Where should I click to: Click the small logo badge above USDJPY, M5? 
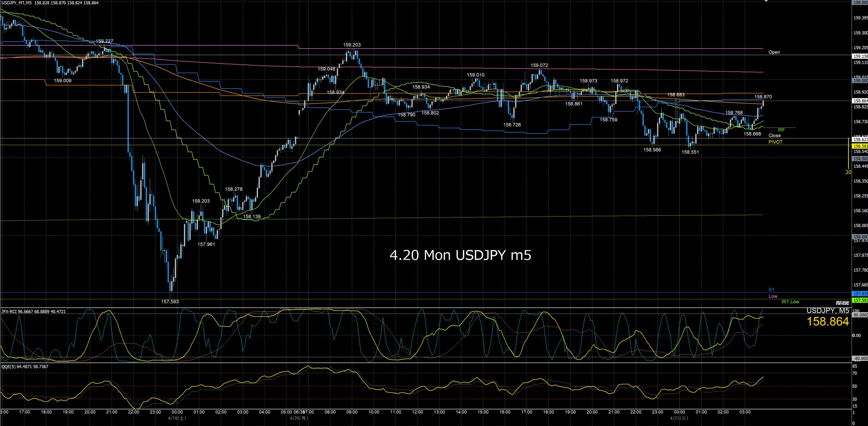[842, 303]
